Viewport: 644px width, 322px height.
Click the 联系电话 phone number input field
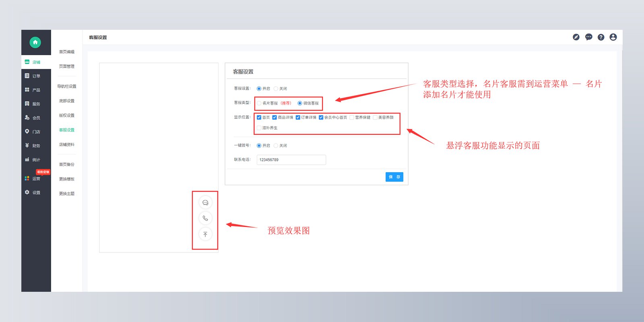[291, 160]
